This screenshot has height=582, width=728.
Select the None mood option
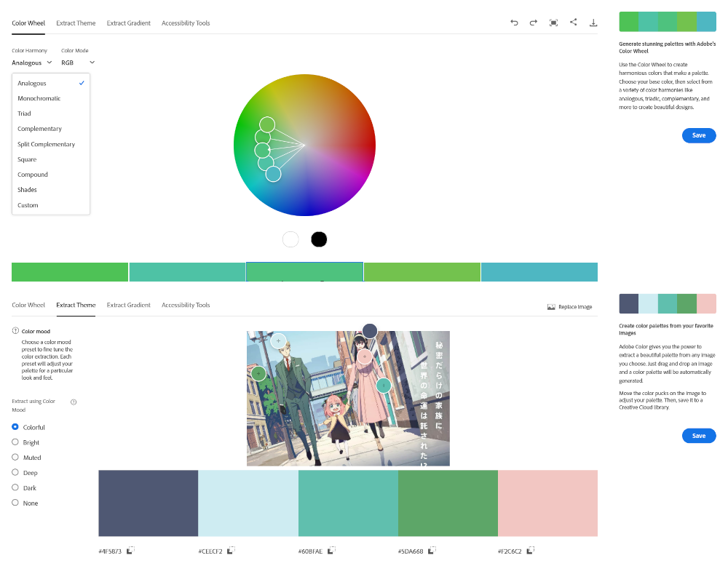(x=15, y=503)
